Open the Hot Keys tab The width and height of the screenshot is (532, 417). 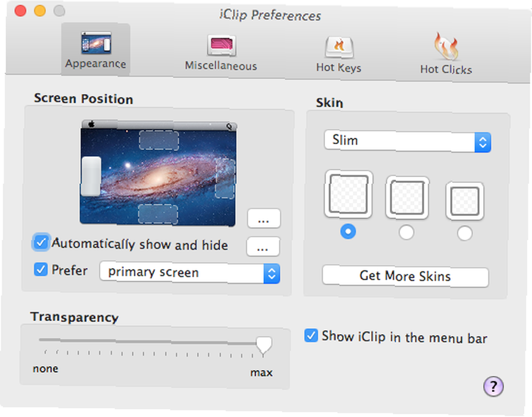(338, 55)
